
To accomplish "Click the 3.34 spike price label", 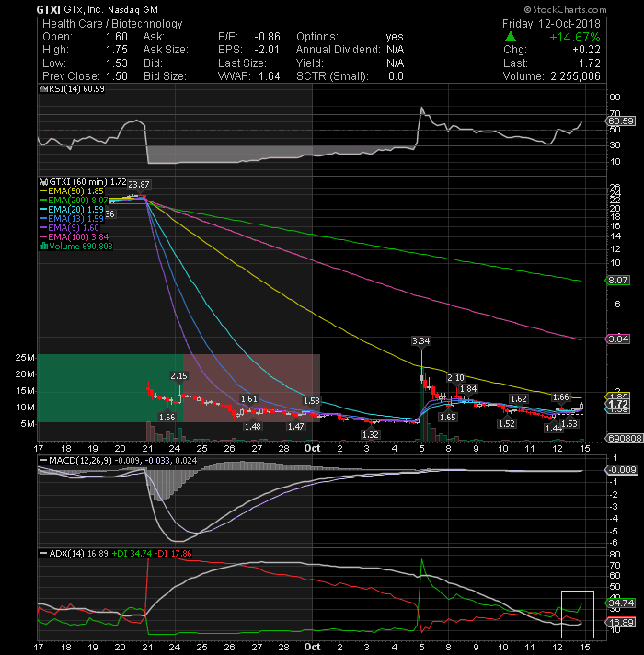I will [421, 341].
